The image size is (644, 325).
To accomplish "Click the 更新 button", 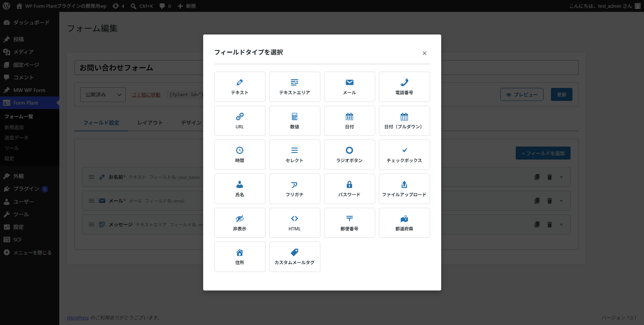I will [x=562, y=95].
